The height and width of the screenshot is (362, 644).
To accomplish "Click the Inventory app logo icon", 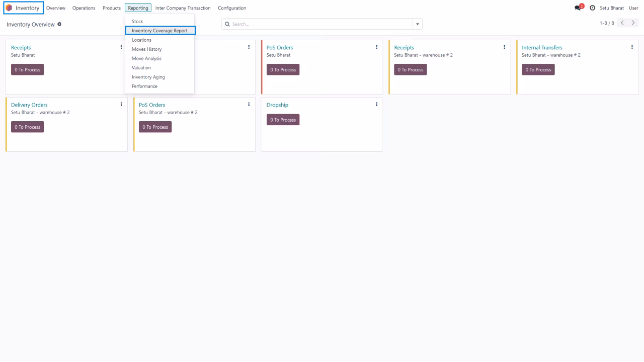I will [9, 8].
